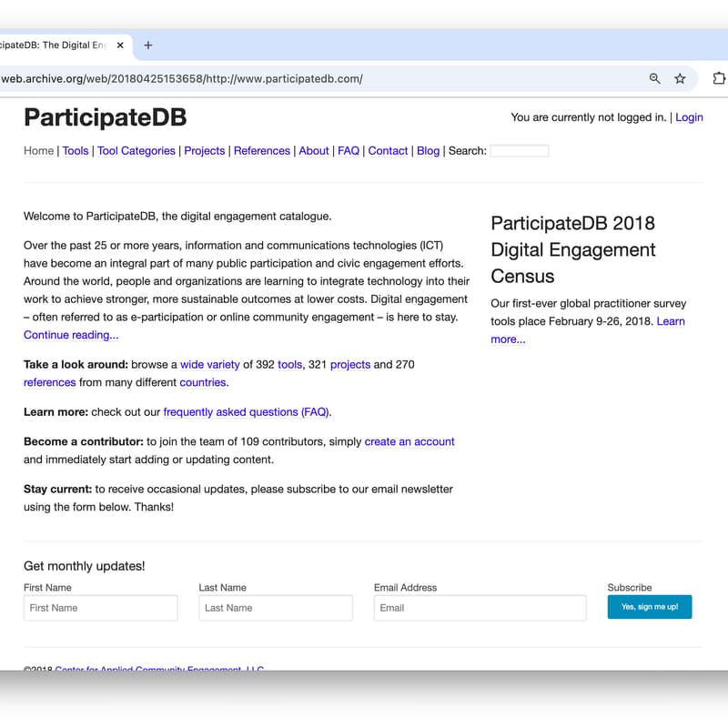Open the Continue reading link
The height and width of the screenshot is (728, 728).
point(70,335)
